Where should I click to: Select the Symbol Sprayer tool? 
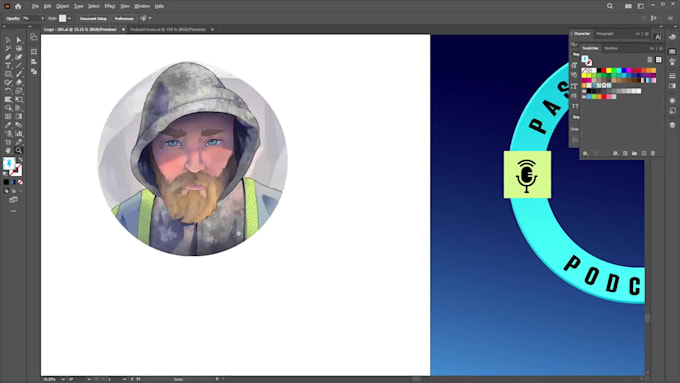point(8,133)
